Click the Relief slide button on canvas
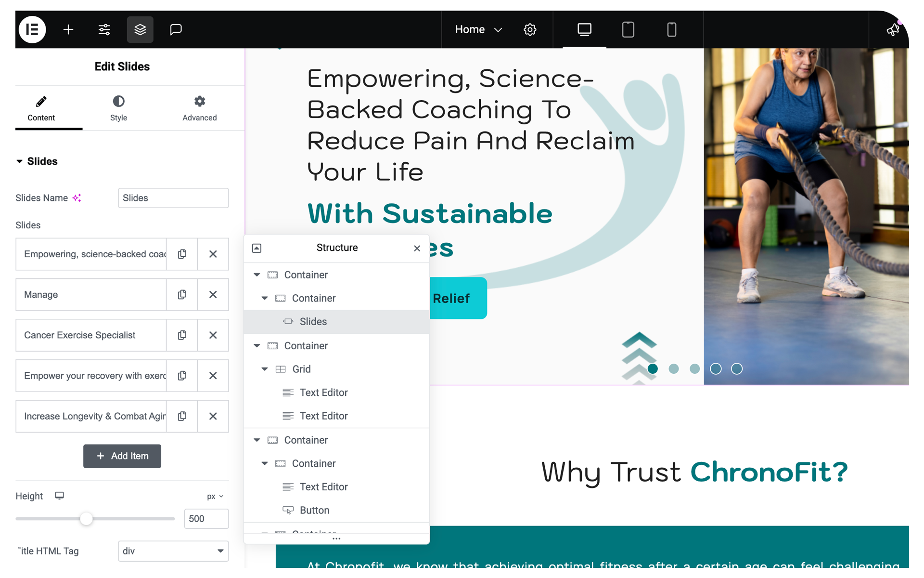Image resolution: width=924 pixels, height=578 pixels. (458, 298)
